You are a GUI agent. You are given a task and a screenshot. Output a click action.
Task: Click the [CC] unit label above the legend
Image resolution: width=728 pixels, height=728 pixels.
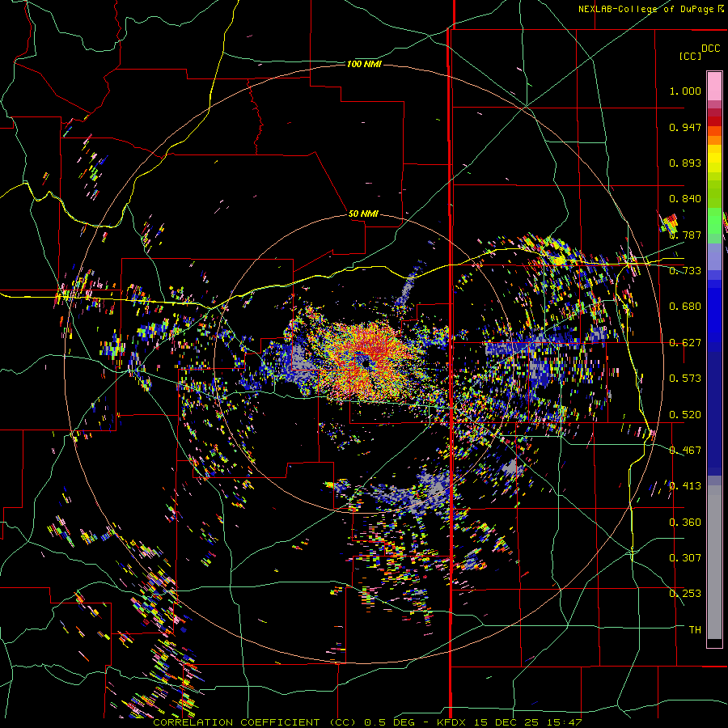tap(690, 56)
